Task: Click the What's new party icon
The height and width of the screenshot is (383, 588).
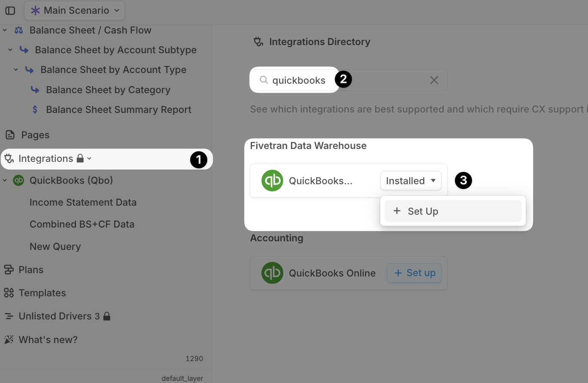Action: (9, 340)
